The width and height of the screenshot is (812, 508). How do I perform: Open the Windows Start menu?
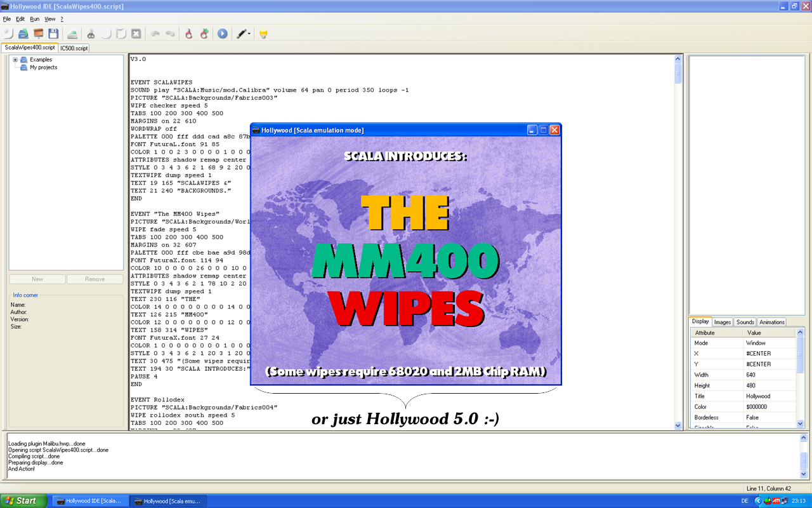[23, 501]
